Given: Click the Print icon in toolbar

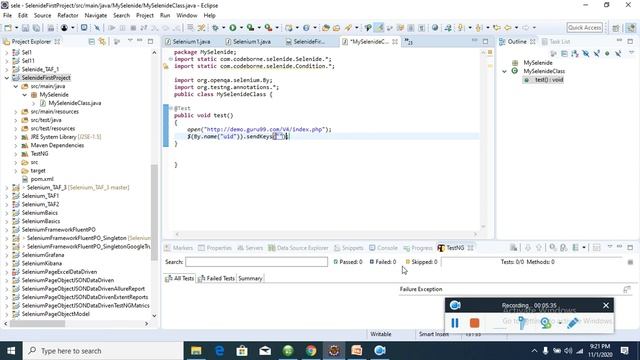Looking at the screenshot, I should [x=51, y=28].
